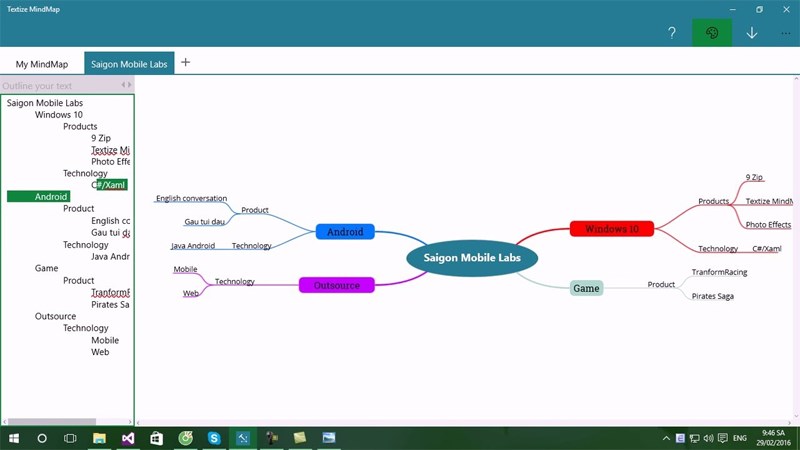Show hidden system tray icons
This screenshot has height=450, width=800.
point(667,438)
